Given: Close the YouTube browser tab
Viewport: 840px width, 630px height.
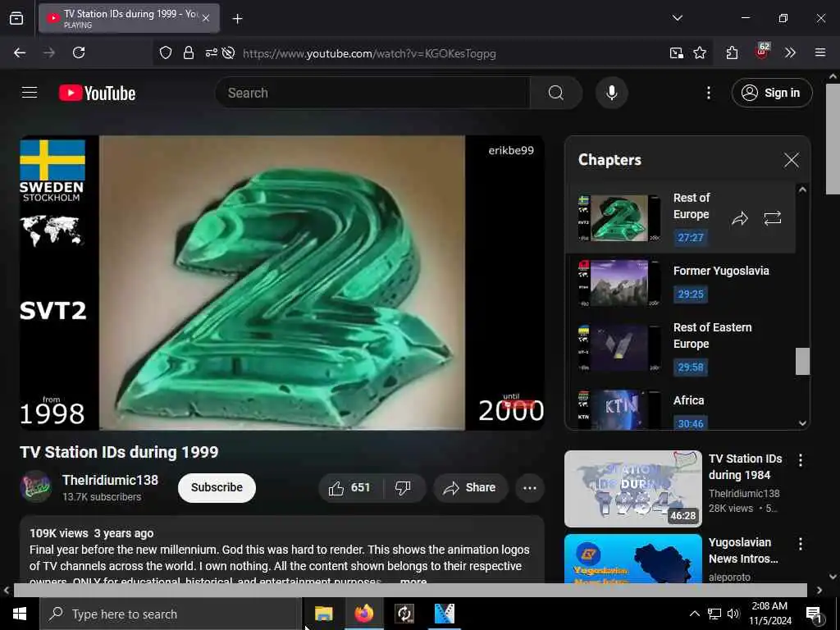Looking at the screenshot, I should pyautogui.click(x=206, y=19).
